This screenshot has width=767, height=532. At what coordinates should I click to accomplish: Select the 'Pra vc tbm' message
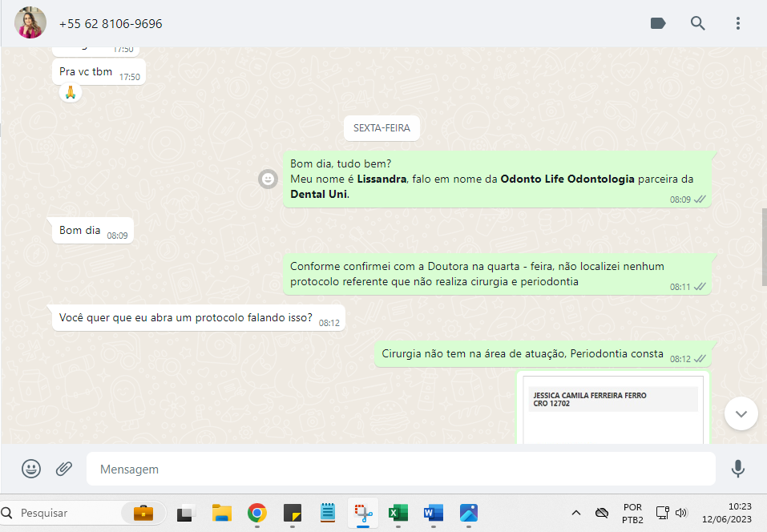(x=99, y=72)
